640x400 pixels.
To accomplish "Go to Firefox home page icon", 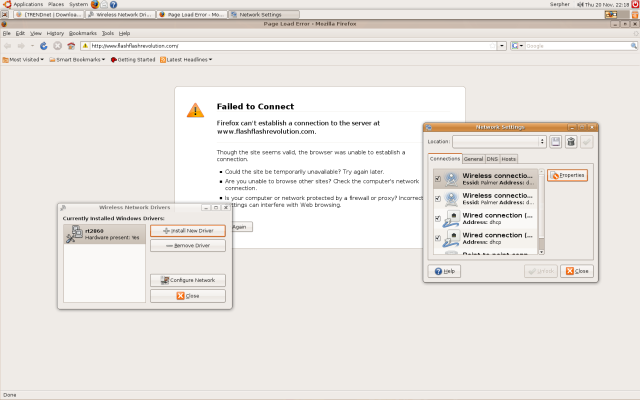I will (71, 46).
